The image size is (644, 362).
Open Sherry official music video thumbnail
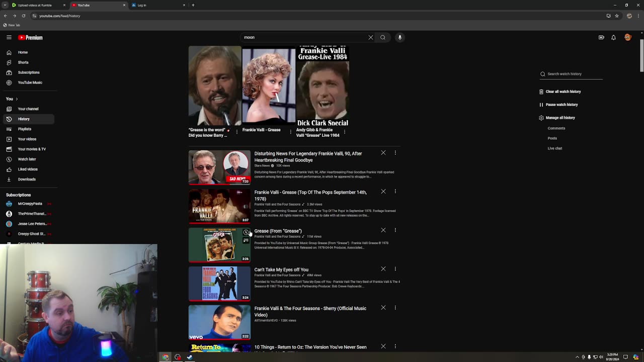pyautogui.click(x=219, y=322)
